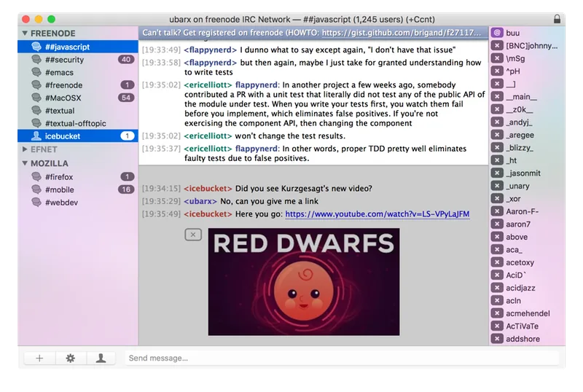This screenshot has width=583, height=392.
Task: Add a new server with plus button
Action: click(x=39, y=358)
